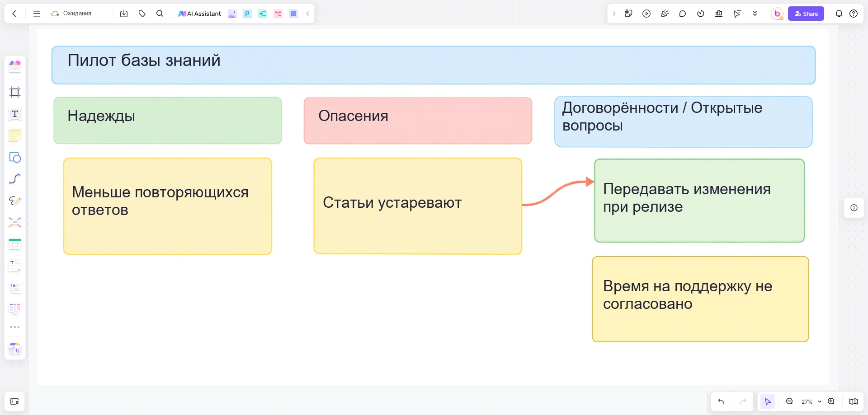Choose the Mind Map tool
Viewport: 868px width, 415px height.
15,222
